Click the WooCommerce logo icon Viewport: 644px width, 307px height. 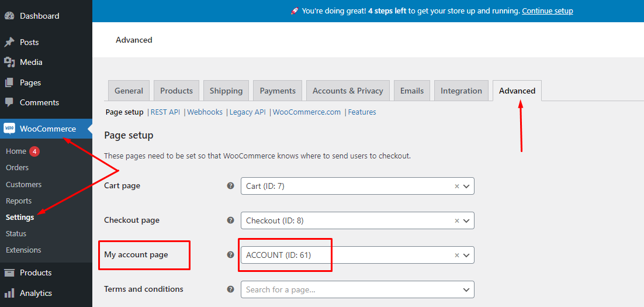pyautogui.click(x=9, y=129)
